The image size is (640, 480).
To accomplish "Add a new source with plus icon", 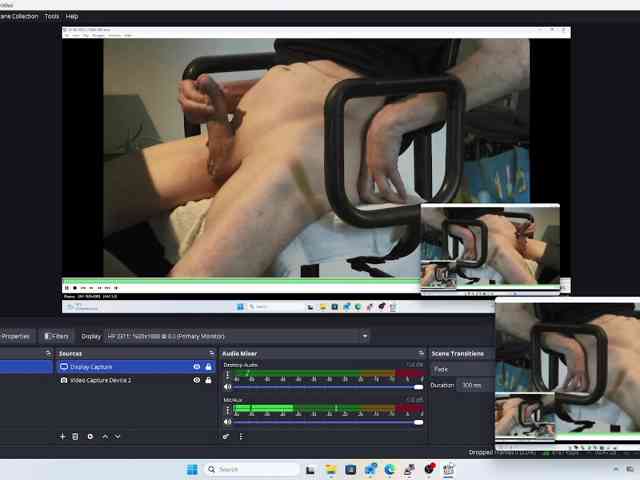I will (x=62, y=436).
